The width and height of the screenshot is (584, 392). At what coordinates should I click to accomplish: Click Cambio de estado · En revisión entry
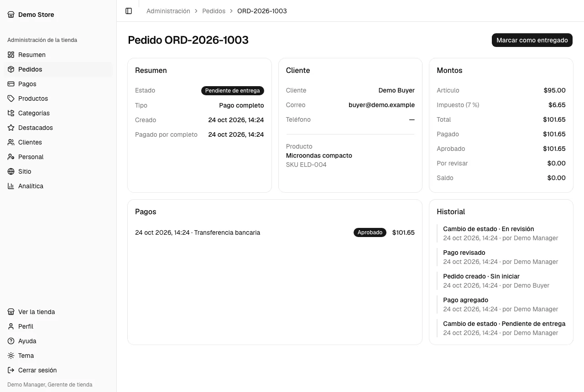tap(501, 233)
